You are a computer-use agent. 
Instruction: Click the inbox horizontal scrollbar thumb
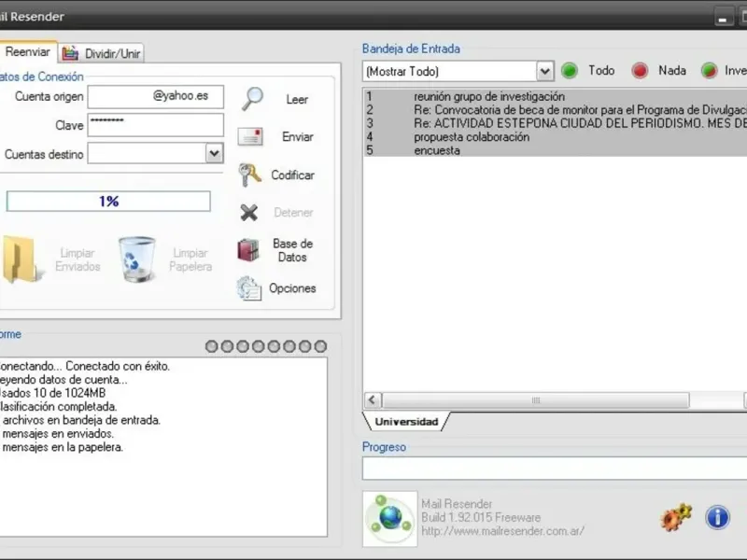[535, 400]
